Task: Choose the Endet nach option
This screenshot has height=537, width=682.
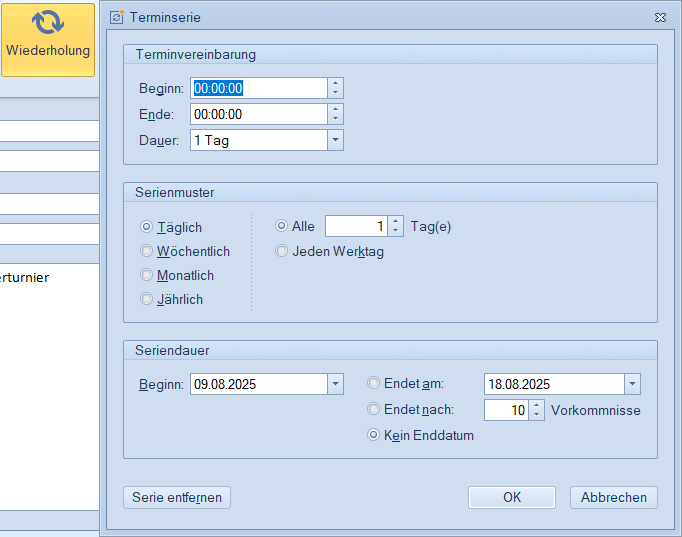Action: tap(374, 409)
